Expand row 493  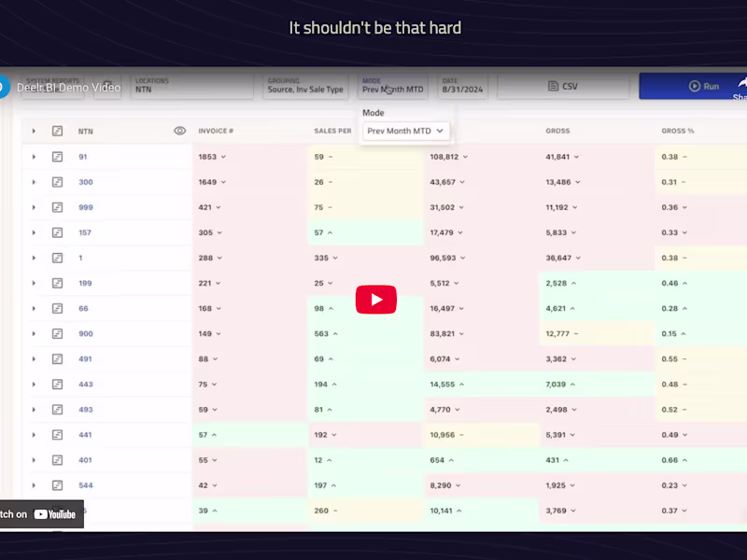[34, 409]
